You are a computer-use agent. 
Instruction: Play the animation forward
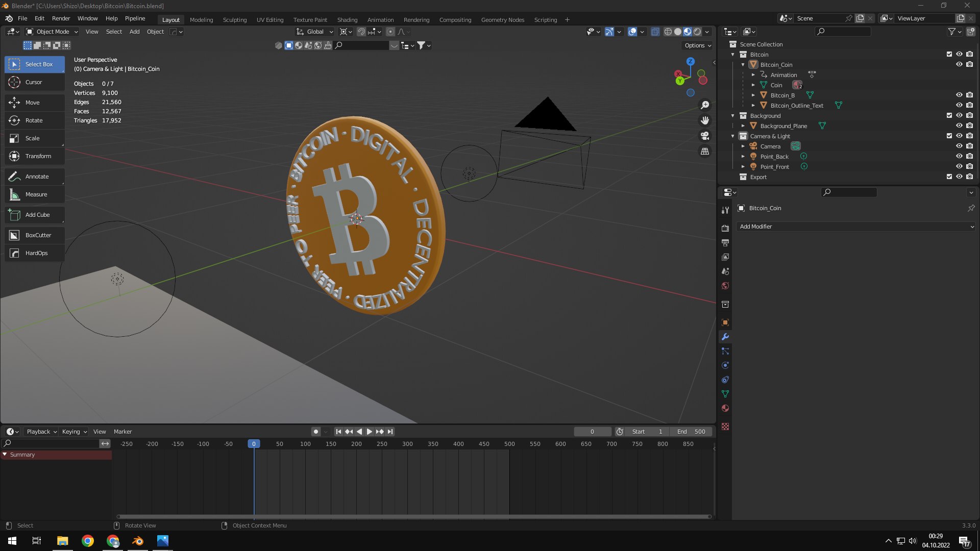[370, 432]
